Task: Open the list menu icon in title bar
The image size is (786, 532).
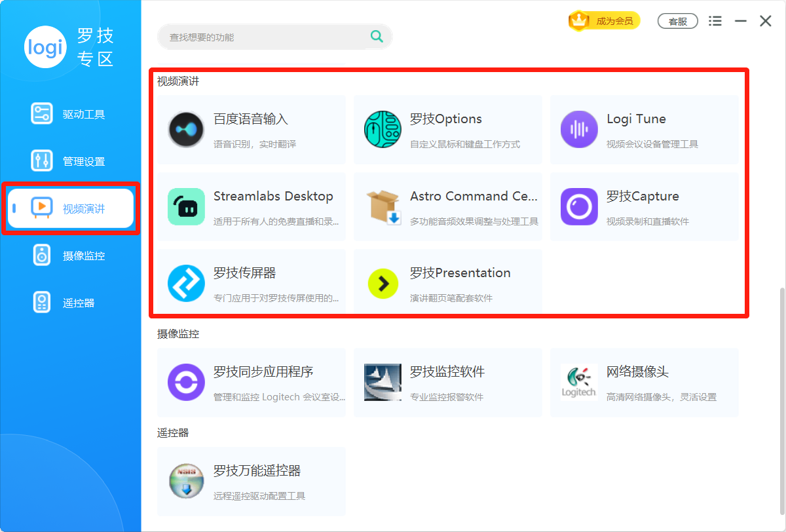Action: coord(715,22)
